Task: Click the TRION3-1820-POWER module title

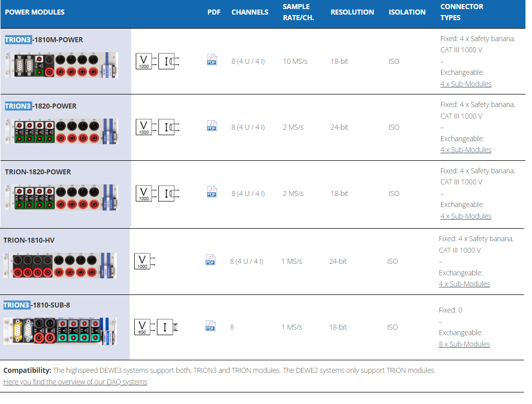Action: 41,106
